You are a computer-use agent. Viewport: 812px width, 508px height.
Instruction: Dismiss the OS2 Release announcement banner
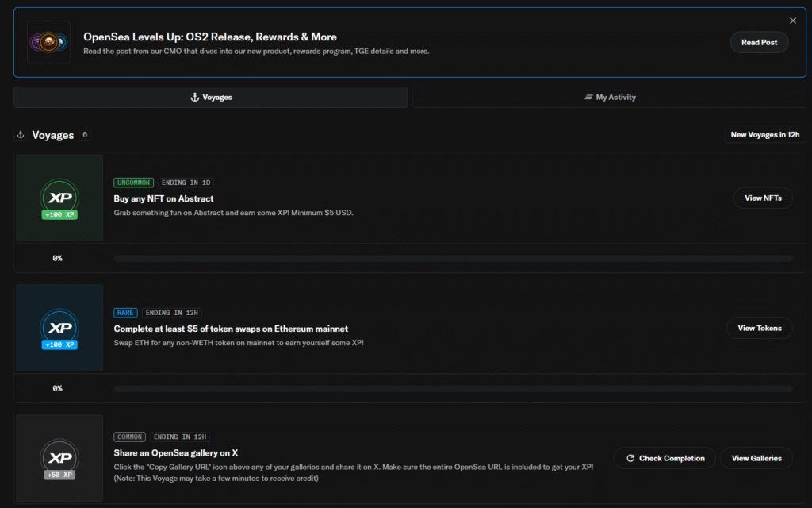792,21
